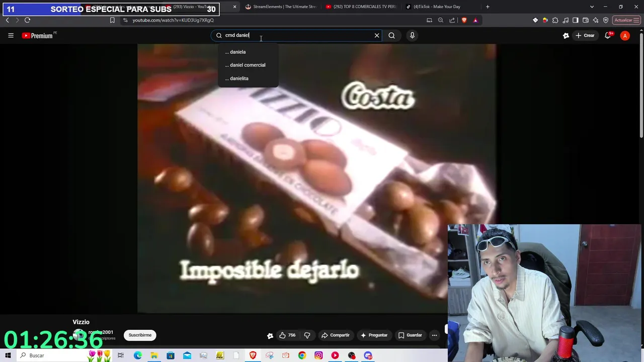Bookmark this page

pos(112,20)
